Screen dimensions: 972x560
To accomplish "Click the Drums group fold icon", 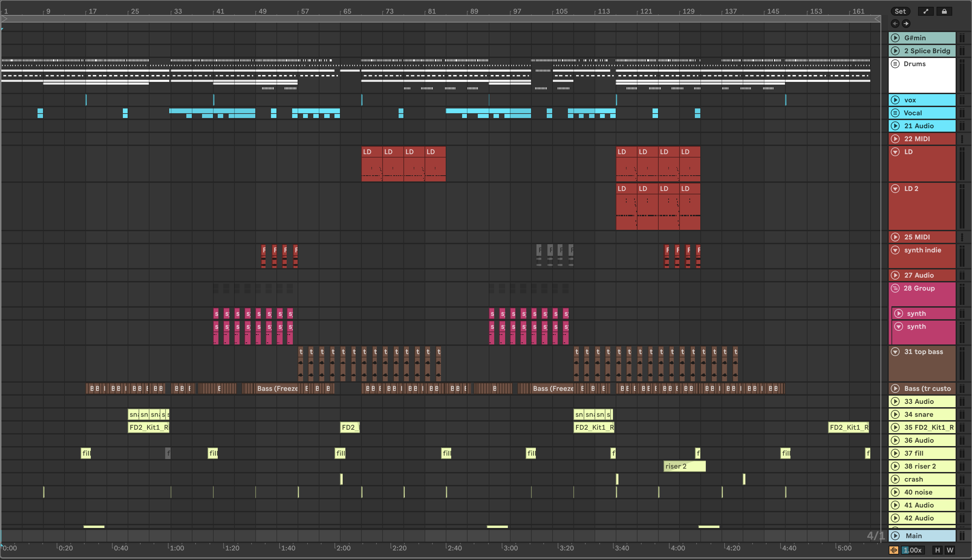I will [x=895, y=64].
